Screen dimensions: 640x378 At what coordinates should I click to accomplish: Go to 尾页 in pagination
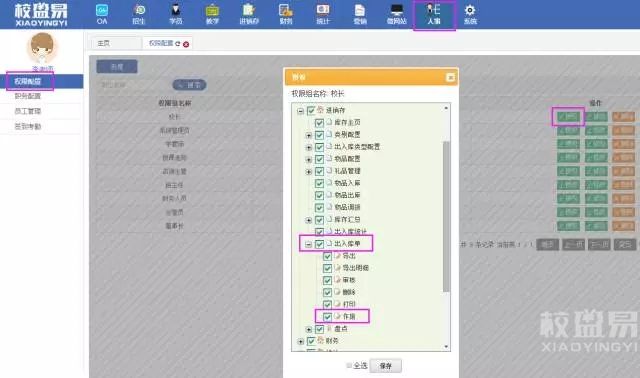point(625,245)
